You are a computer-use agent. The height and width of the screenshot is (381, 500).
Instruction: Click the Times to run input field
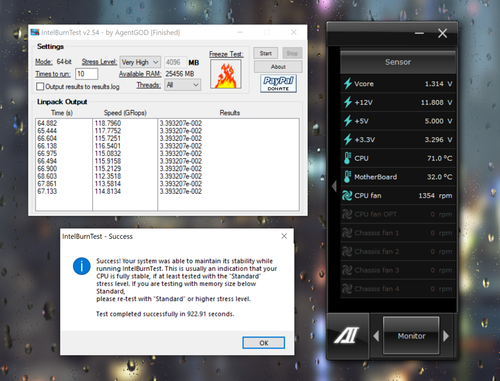pos(87,74)
